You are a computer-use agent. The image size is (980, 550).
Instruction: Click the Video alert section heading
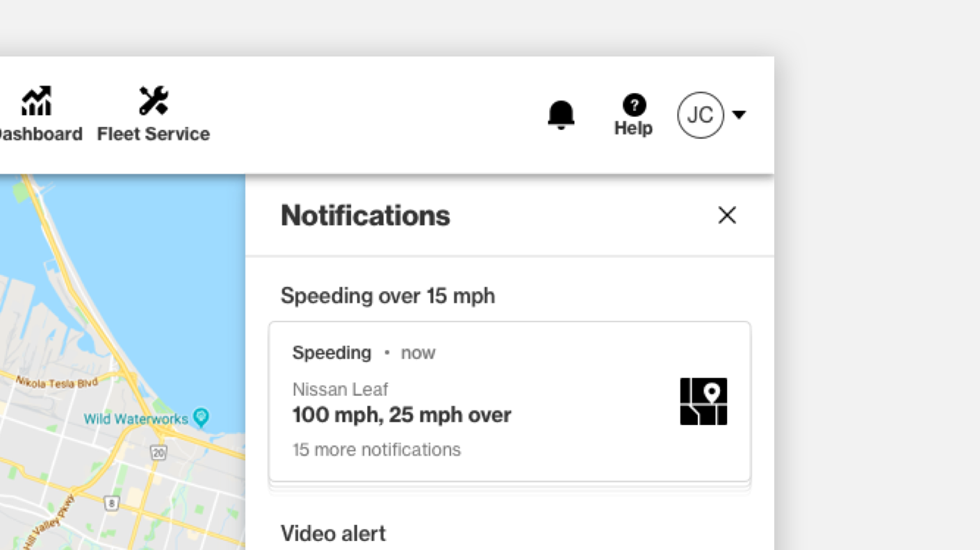333,533
